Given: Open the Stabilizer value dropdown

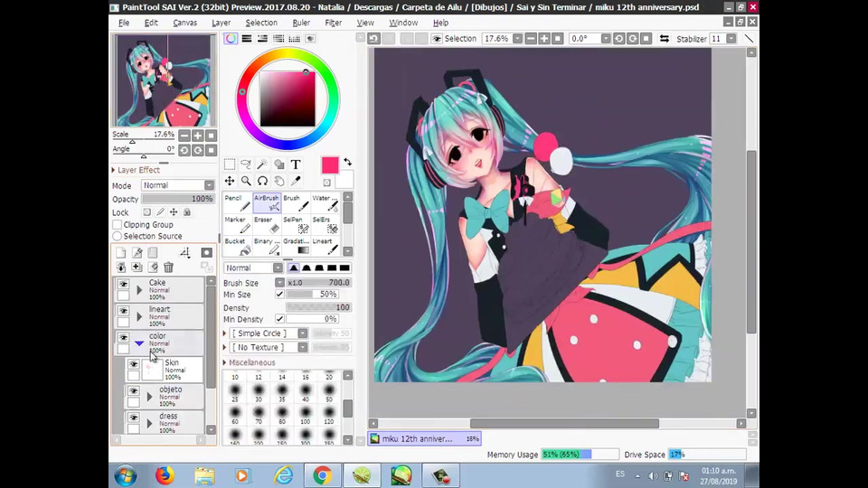Looking at the screenshot, I should pos(731,39).
